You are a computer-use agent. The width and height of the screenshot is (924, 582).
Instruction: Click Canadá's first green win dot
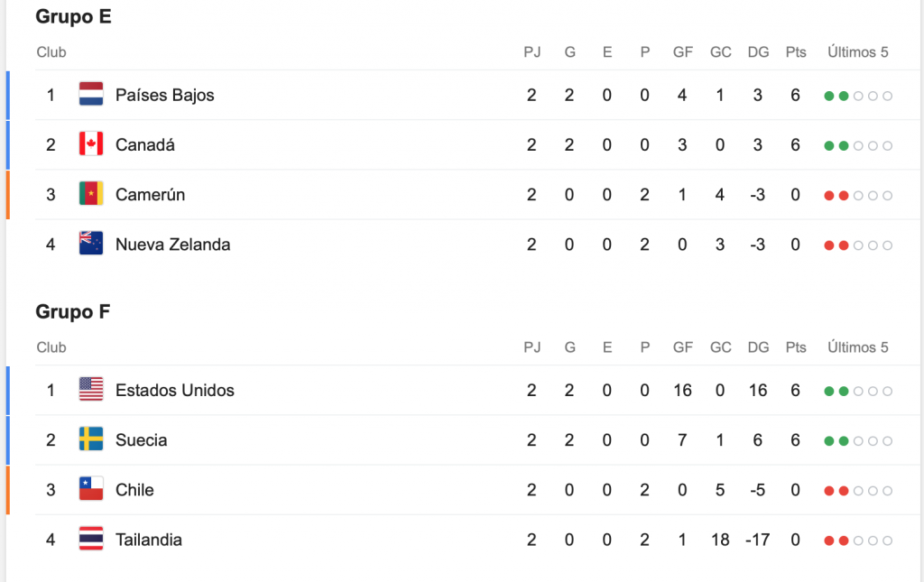(829, 145)
